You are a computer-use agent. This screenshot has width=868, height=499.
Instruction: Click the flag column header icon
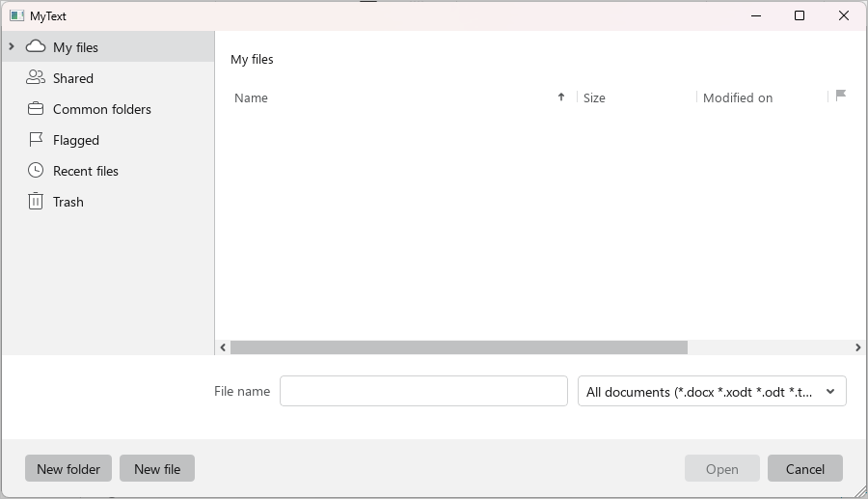[840, 96]
